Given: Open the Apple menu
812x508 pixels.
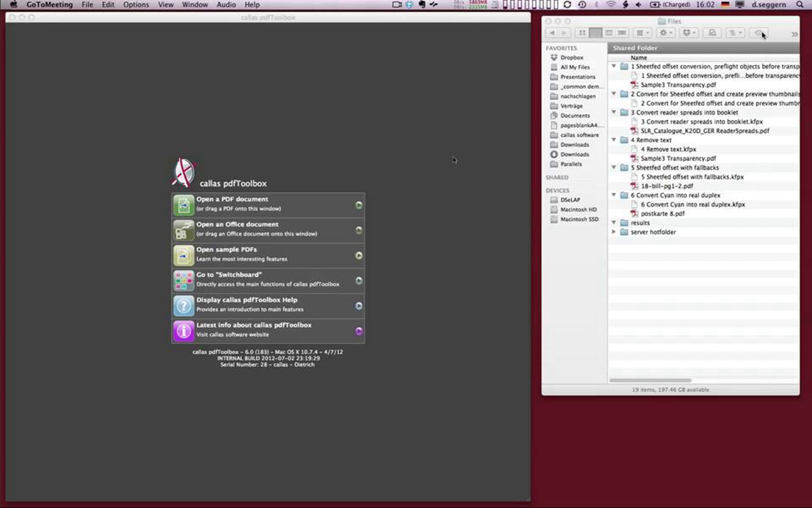Looking at the screenshot, I should click(14, 4).
